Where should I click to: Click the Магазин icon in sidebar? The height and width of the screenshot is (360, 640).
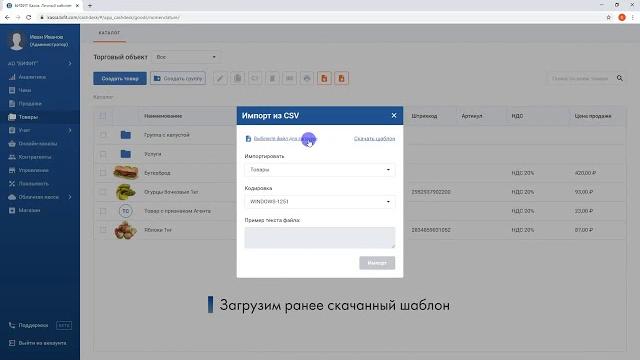click(12, 210)
